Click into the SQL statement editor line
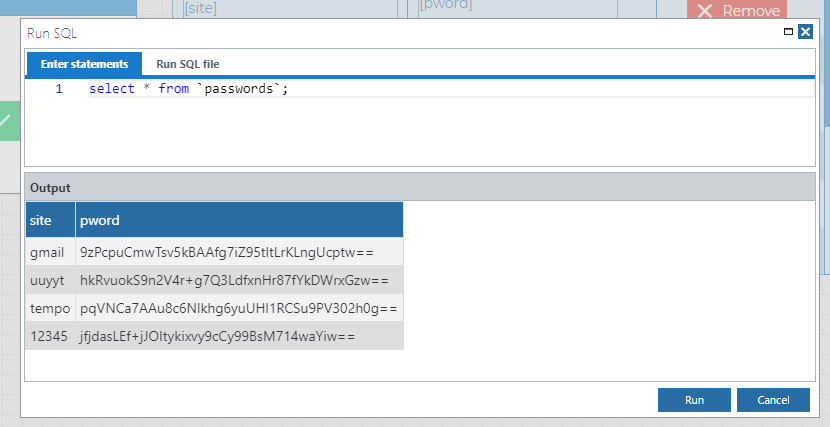This screenshot has height=427, width=830. 450,88
